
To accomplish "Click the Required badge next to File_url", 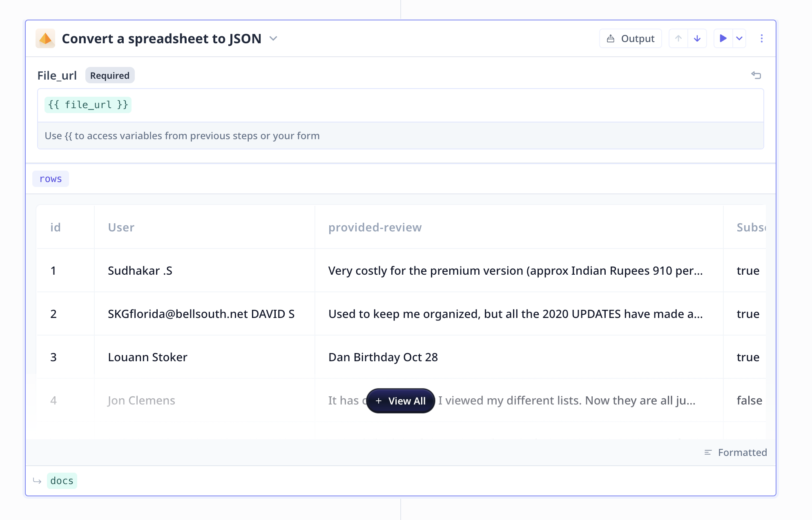I will 109,75.
